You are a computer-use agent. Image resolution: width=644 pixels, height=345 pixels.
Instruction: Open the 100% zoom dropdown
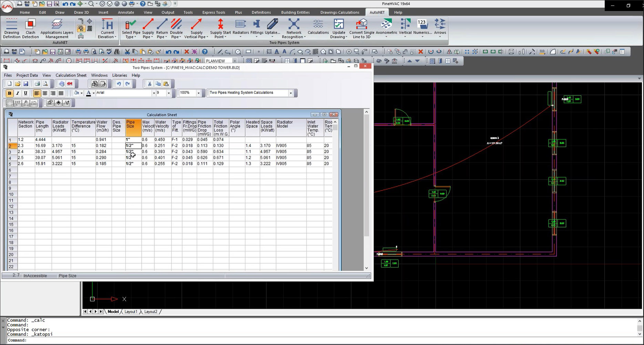pos(198,93)
